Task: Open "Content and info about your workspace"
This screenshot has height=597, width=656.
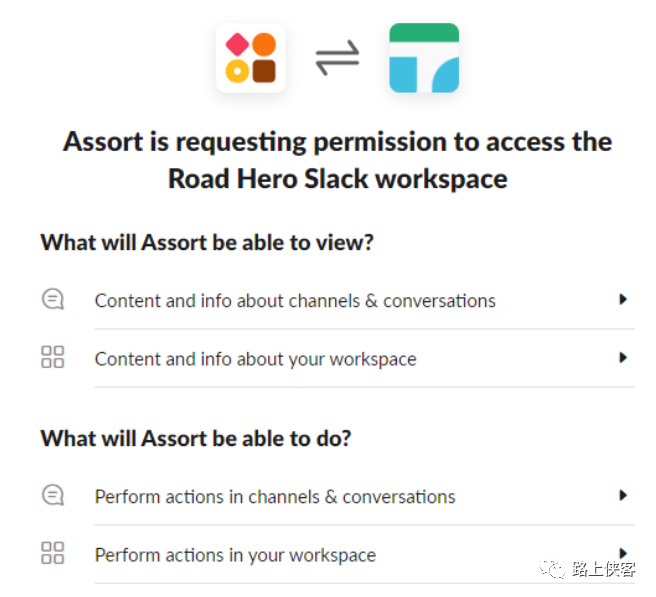Action: click(255, 358)
